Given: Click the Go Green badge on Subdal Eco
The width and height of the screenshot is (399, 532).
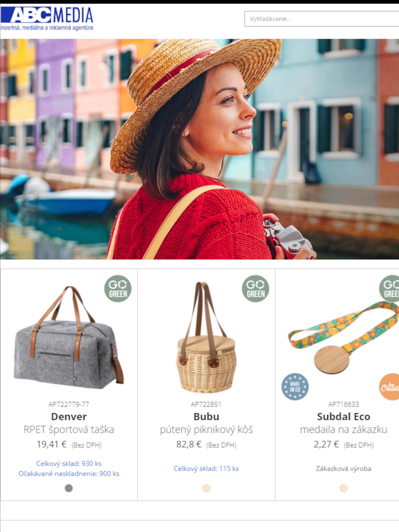Looking at the screenshot, I should (389, 289).
